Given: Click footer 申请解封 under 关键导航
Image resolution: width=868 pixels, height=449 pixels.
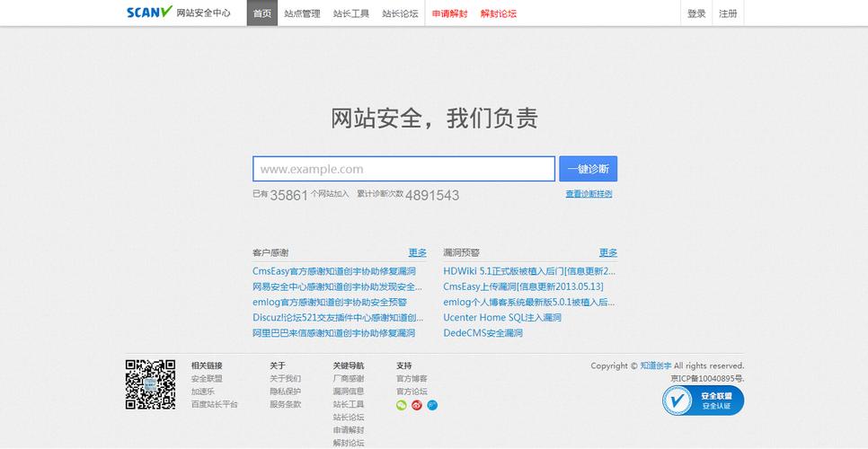Looking at the screenshot, I should 349,430.
